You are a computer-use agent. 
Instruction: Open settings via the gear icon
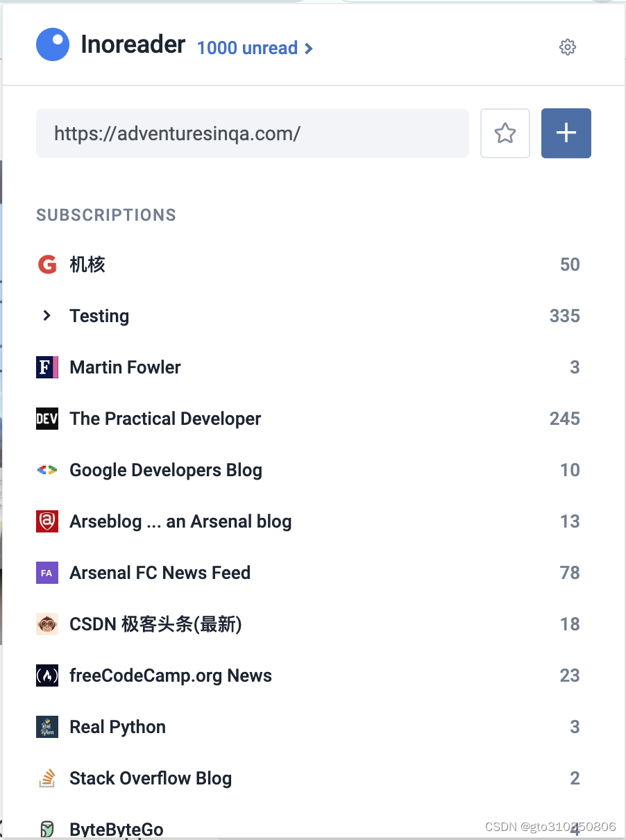pos(568,47)
